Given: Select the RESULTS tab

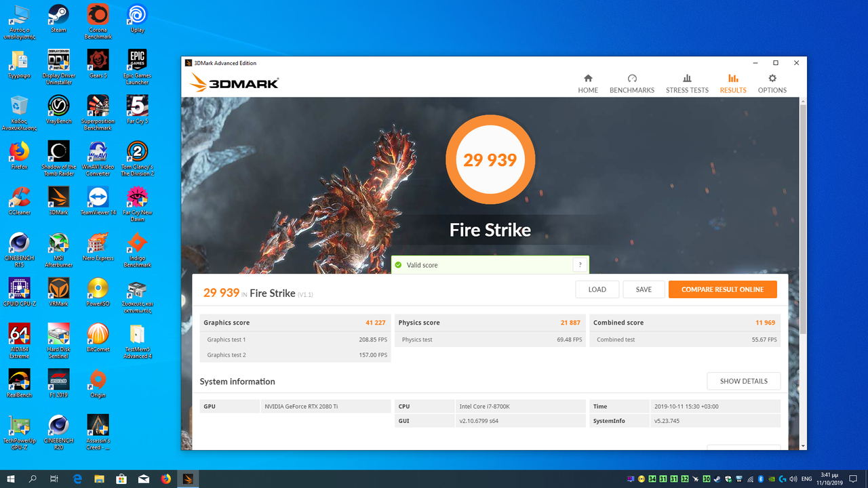Looking at the screenshot, I should tap(733, 83).
